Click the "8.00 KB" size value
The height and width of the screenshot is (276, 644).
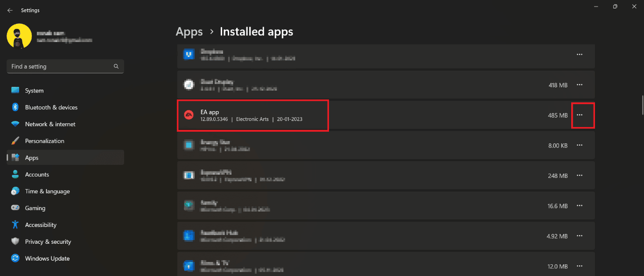click(x=558, y=145)
